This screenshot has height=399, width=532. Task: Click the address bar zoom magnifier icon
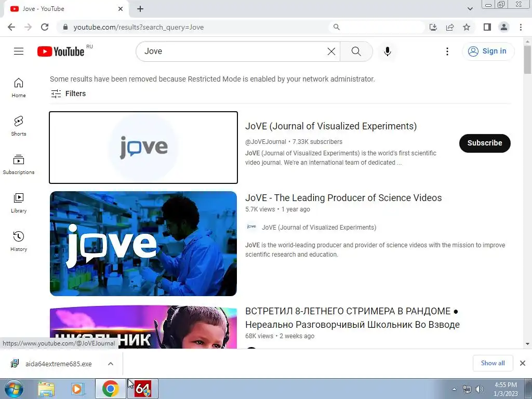coord(336,27)
